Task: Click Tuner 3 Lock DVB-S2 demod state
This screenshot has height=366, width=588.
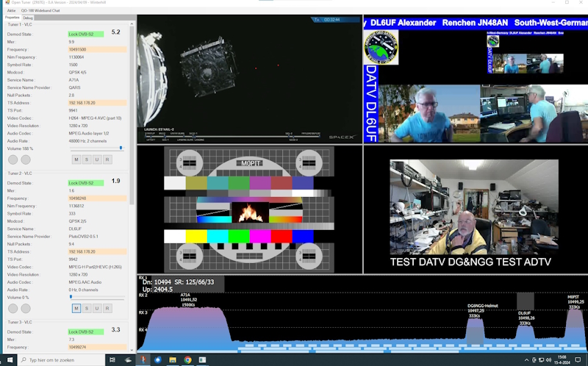Action: 86,332
